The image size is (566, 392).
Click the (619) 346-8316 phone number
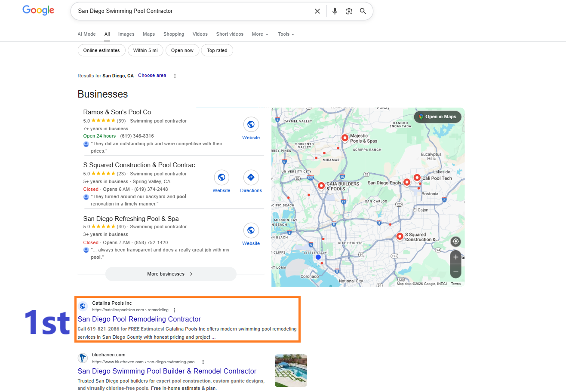pyautogui.click(x=137, y=136)
